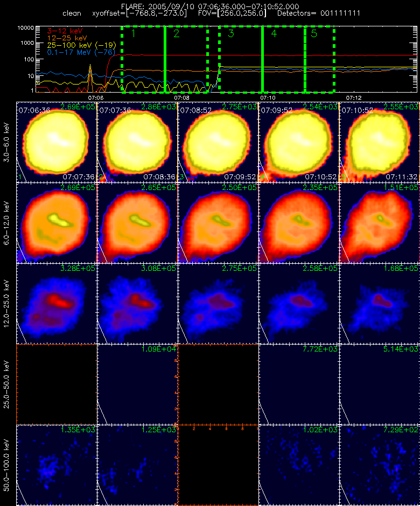Open the 25.0-50.0 keV image labeled 1.09E+04
420x506 pixels.
(137, 385)
